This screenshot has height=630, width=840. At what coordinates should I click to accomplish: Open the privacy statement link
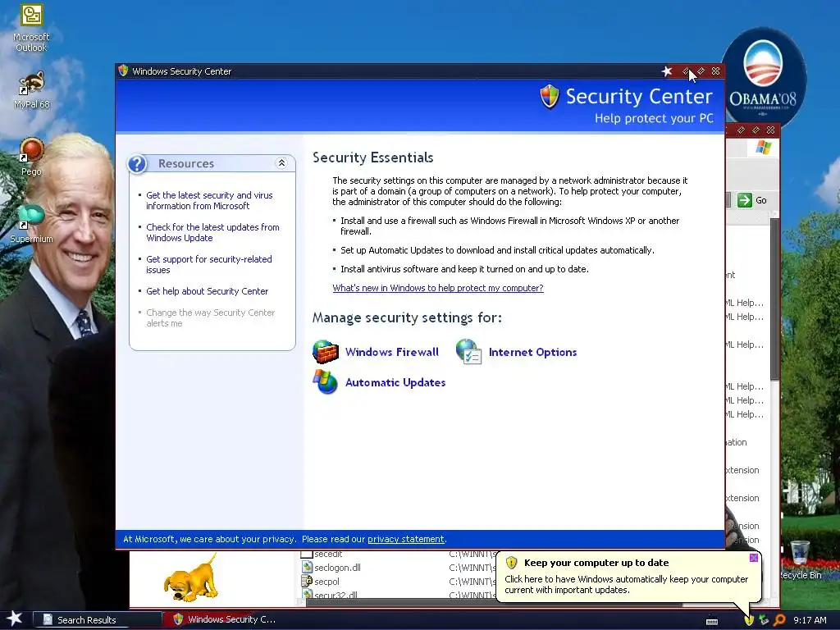pos(405,539)
